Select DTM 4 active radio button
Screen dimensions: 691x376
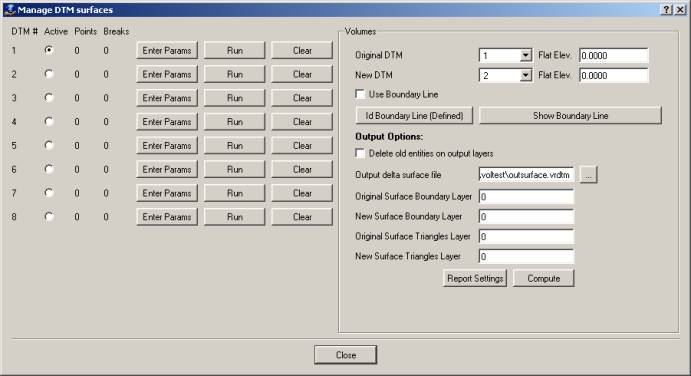[49, 121]
